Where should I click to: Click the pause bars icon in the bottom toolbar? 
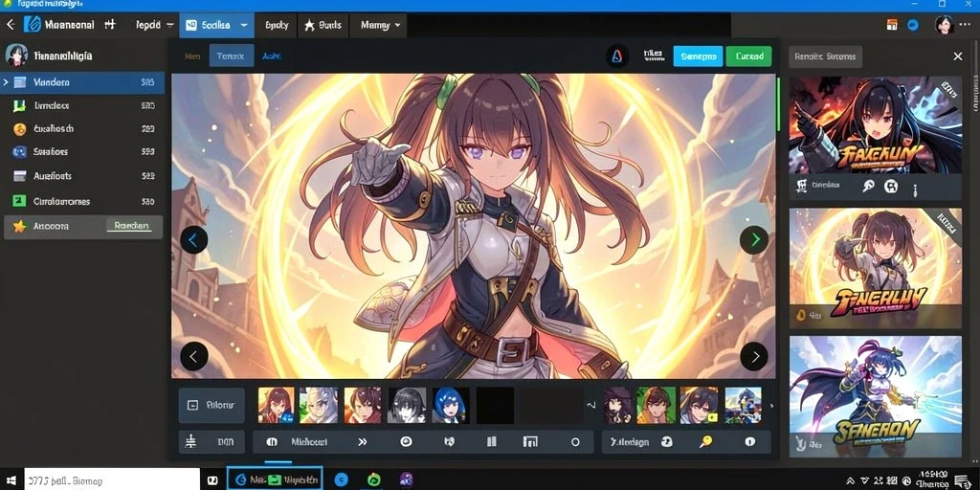pyautogui.click(x=491, y=442)
